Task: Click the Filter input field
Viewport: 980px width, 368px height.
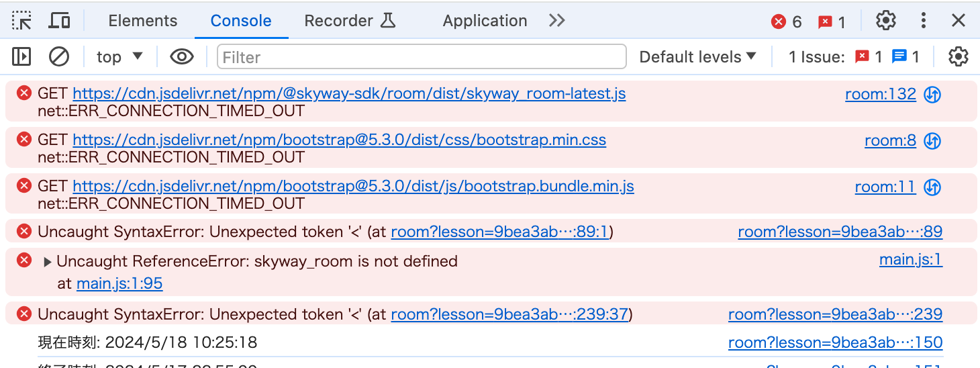Action: 422,57
